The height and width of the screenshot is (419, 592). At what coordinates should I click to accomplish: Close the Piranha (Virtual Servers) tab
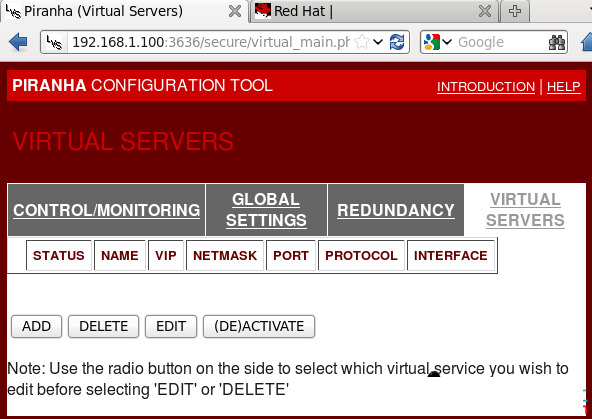point(235,11)
